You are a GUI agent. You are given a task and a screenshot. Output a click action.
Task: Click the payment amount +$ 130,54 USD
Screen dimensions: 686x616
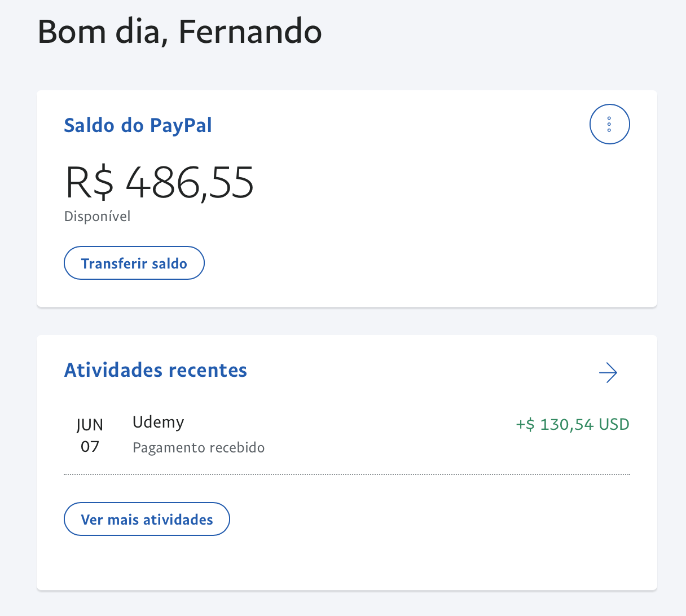[572, 424]
